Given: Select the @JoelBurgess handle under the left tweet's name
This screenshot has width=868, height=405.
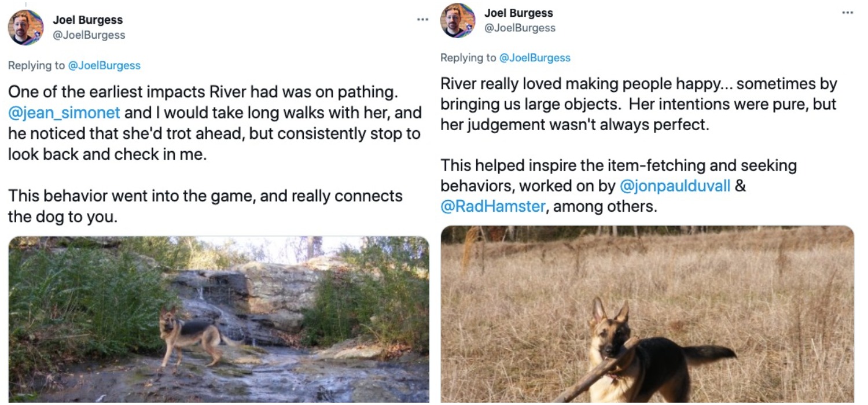Looking at the screenshot, I should 88,34.
